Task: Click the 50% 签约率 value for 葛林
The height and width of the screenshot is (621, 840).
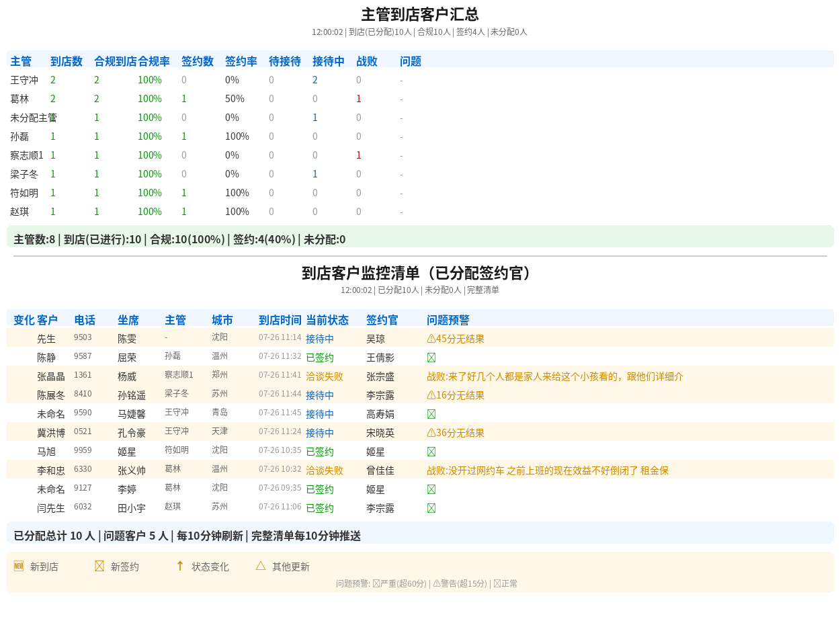Action: (235, 99)
